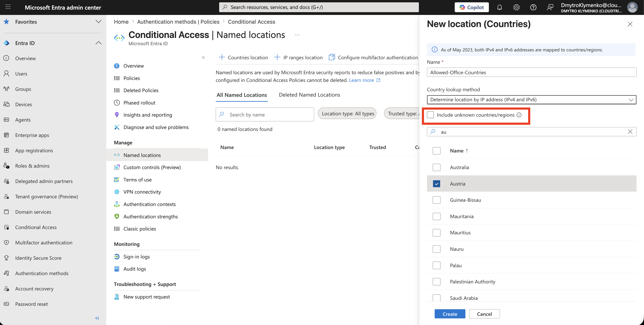The width and height of the screenshot is (644, 325).
Task: Click the Search by name field
Action: pyautogui.click(x=265, y=115)
